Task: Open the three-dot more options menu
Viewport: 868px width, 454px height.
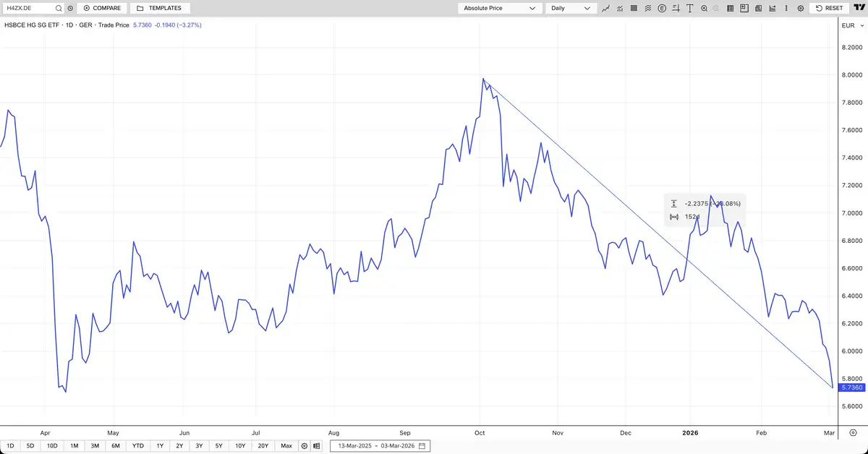Action: pos(786,8)
